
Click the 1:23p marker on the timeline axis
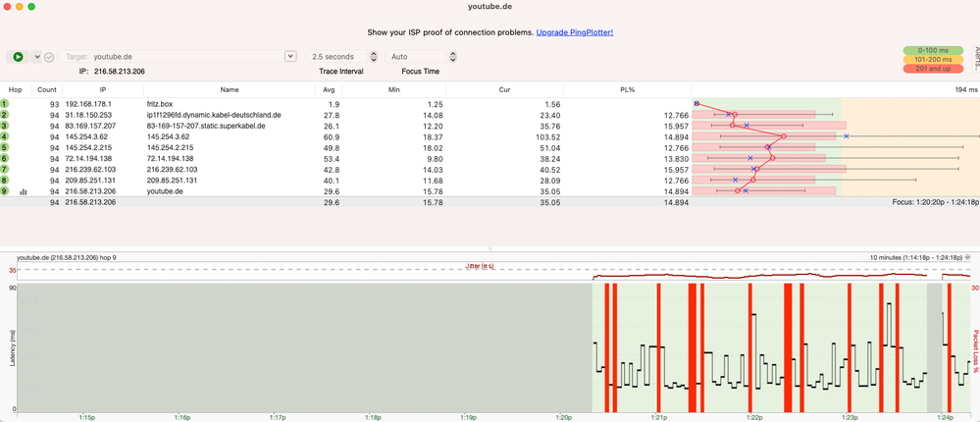[849, 416]
